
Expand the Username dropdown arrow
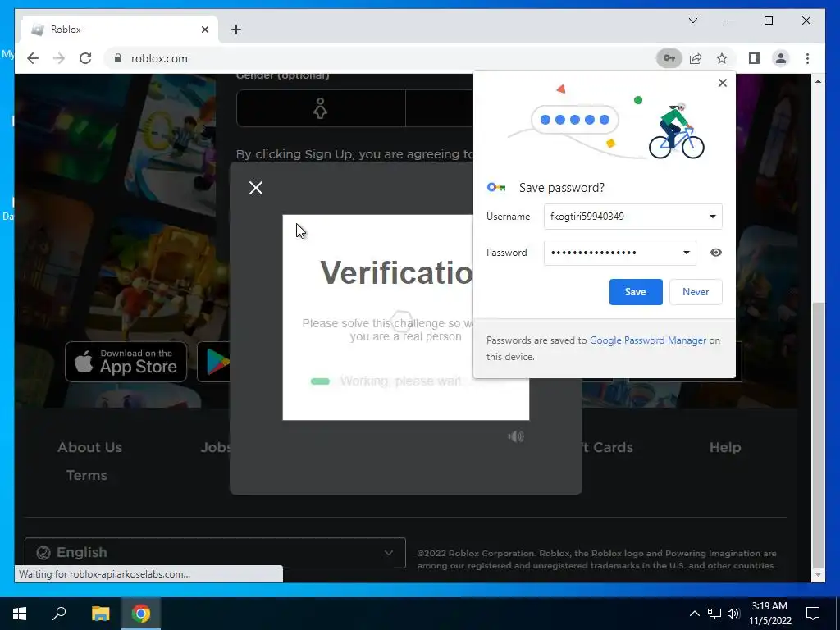point(713,217)
